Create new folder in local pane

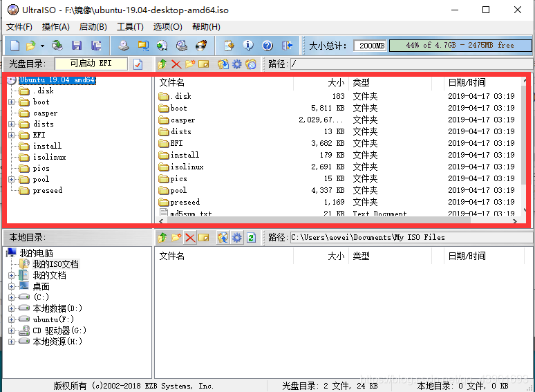click(x=176, y=237)
